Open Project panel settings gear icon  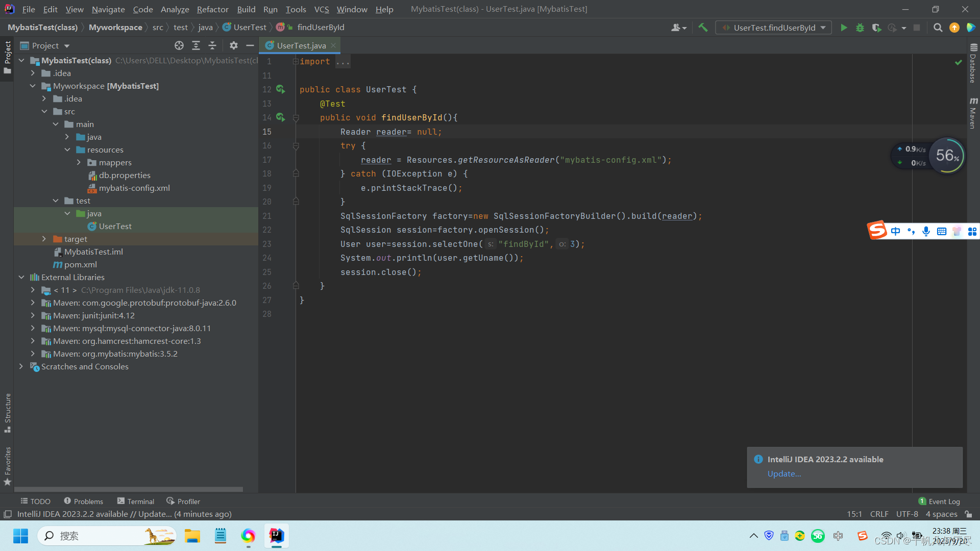[233, 45]
